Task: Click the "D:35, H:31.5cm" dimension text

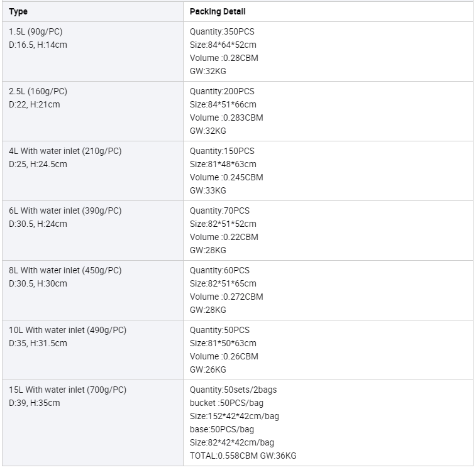Action: (38, 343)
